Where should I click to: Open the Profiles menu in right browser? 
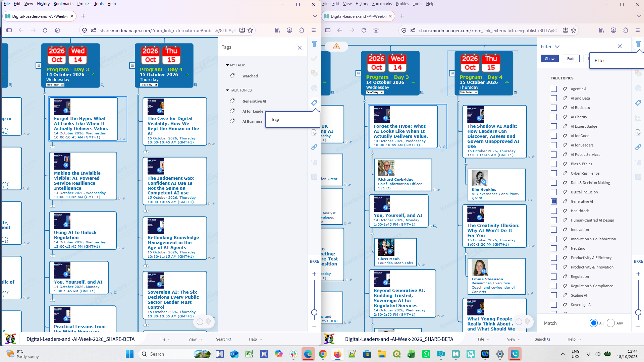[402, 4]
